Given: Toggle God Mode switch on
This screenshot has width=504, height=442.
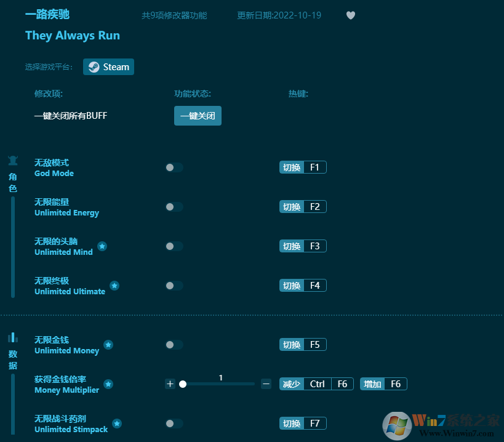Looking at the screenshot, I should coord(174,167).
